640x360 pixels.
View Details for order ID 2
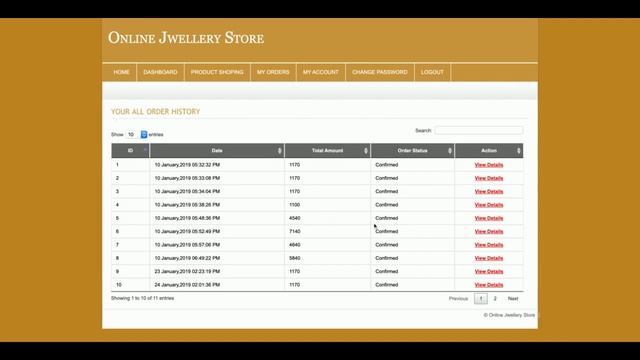(x=489, y=178)
